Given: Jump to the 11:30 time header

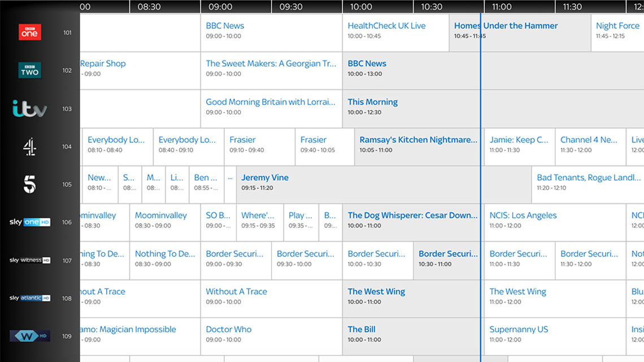Looking at the screenshot, I should 572,7.
